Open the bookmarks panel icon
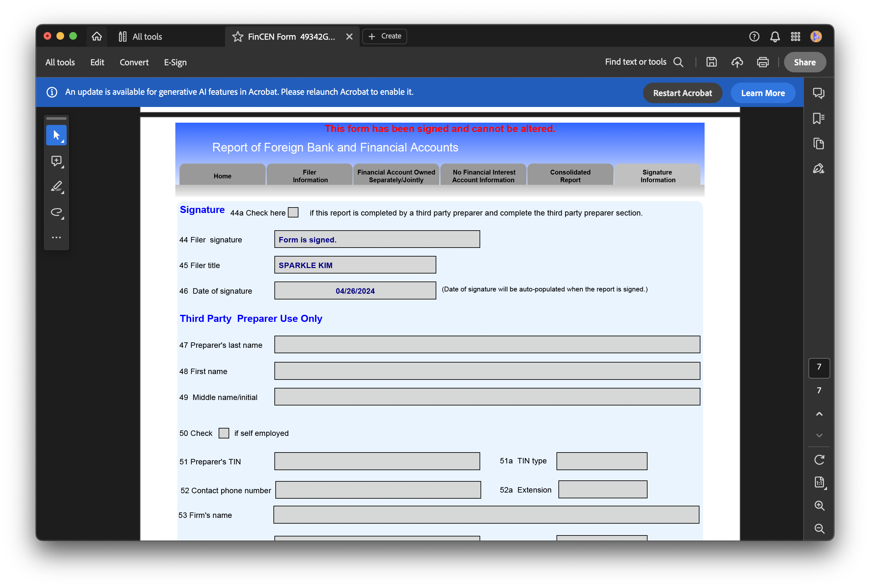 tap(818, 118)
